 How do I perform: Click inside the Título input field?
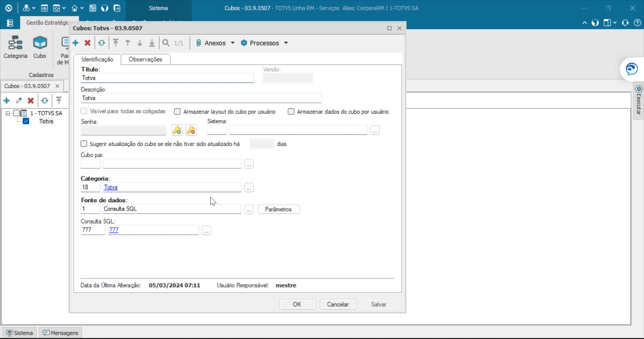tap(167, 78)
